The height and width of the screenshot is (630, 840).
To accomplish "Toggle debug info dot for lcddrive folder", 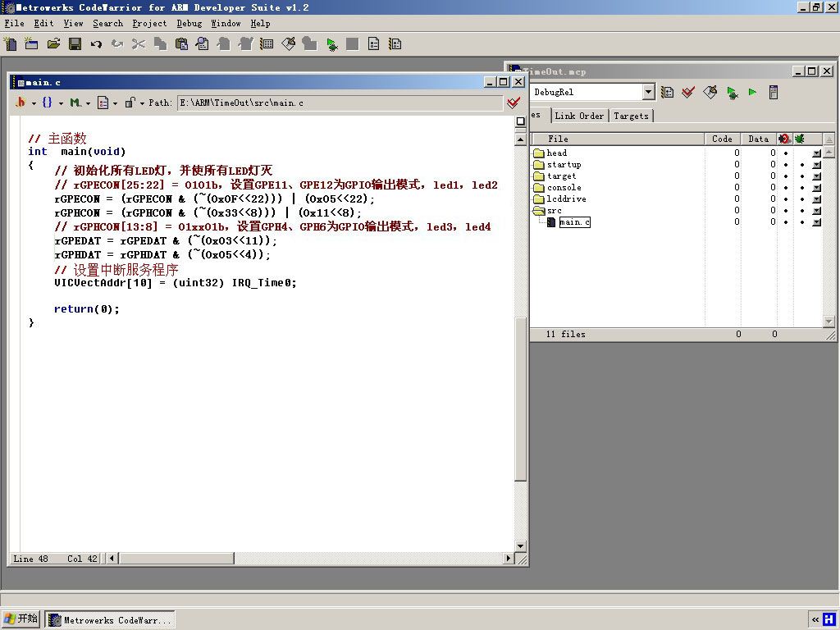I will point(802,199).
